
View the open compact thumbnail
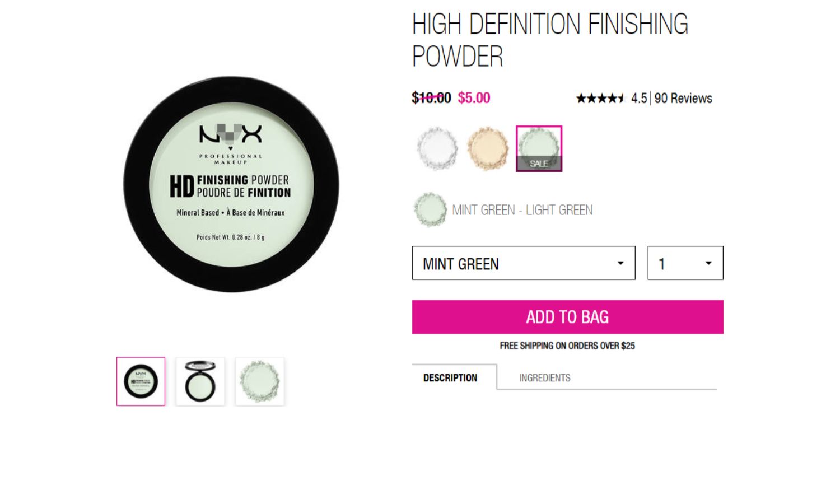pyautogui.click(x=200, y=381)
